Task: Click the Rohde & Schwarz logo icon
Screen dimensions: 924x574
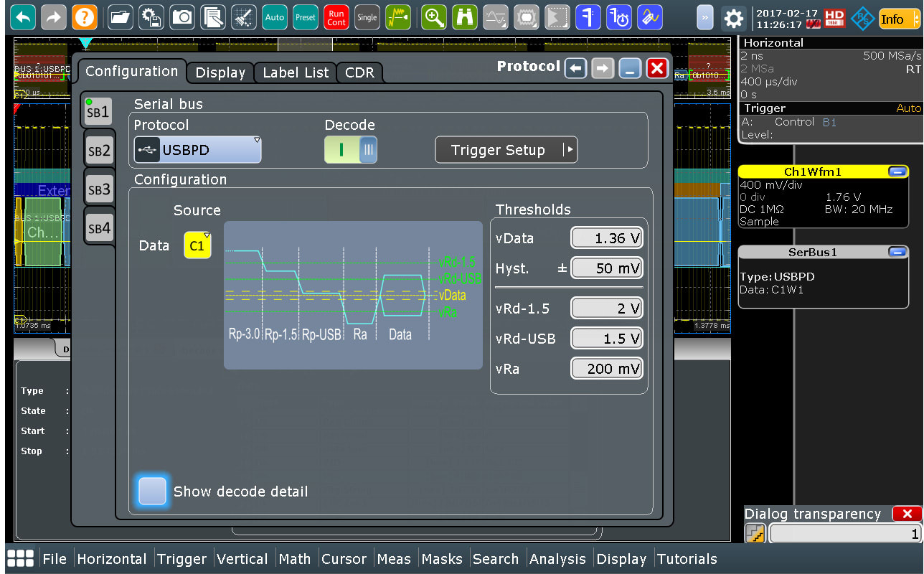Action: (862, 18)
